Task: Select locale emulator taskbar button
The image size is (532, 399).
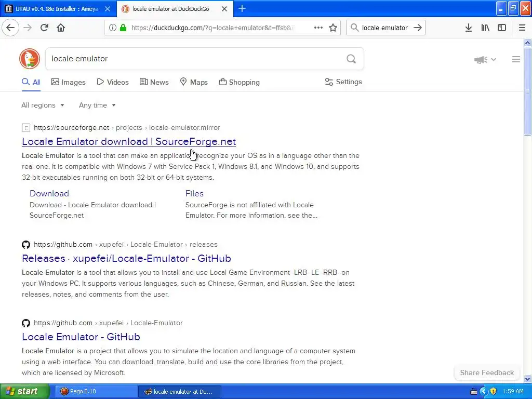Action: pyautogui.click(x=180, y=392)
